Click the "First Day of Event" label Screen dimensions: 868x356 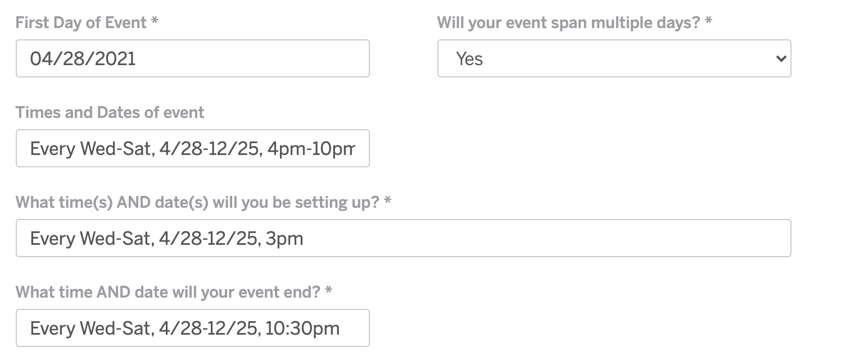82,23
